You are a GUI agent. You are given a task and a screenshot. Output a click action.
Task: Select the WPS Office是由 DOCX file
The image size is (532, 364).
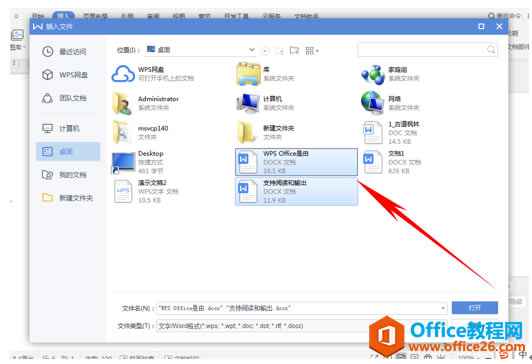296,162
